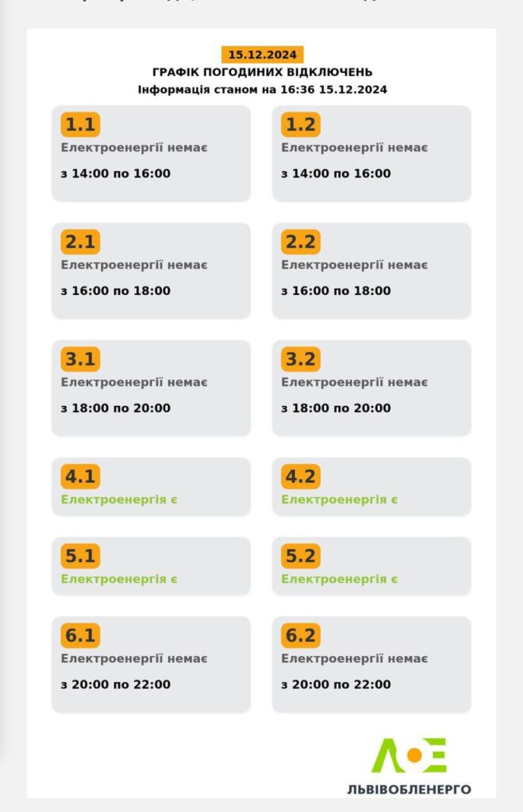Screen dimensions: 523x812
Task: Click green 'Електроенергія є' status for 5.2
Action: tap(339, 580)
